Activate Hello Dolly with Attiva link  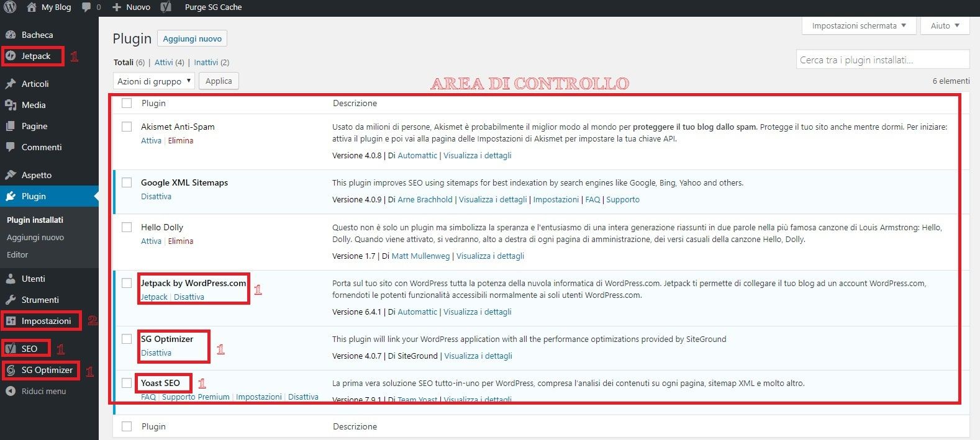pos(151,241)
